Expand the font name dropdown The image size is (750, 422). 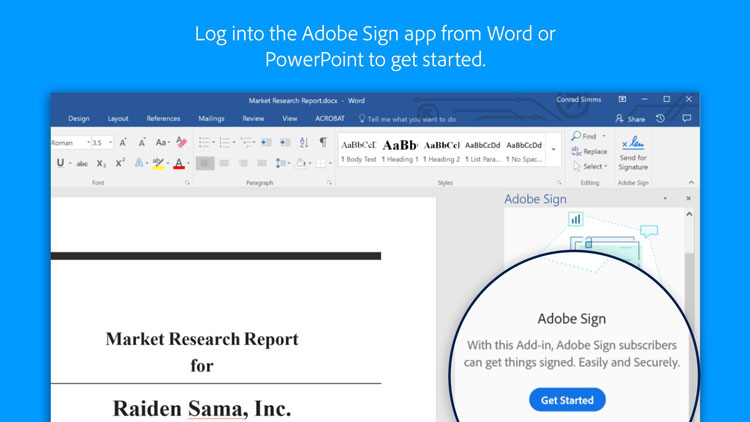coord(88,143)
